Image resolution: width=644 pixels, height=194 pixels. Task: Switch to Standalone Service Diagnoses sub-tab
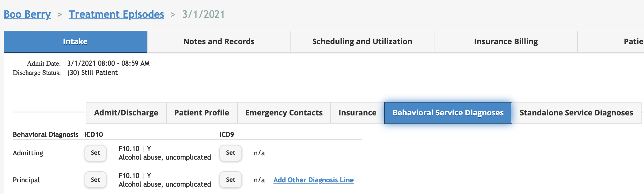(576, 113)
